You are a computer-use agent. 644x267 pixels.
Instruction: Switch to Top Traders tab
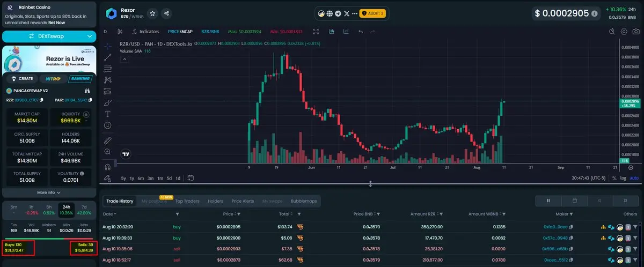pyautogui.click(x=187, y=201)
